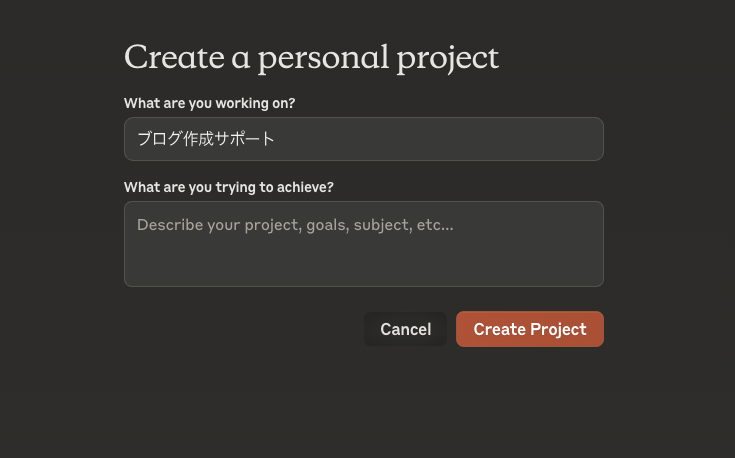Dismiss the dialog with the Cancel button
Screen dimensions: 735x458
(x=405, y=329)
